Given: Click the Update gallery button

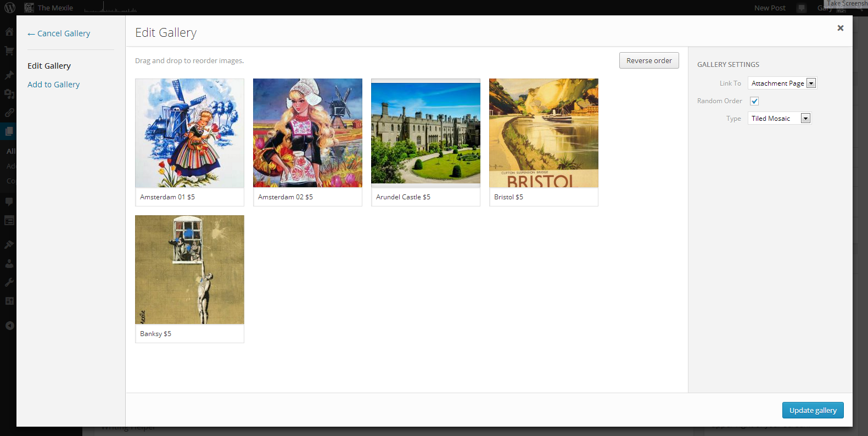Looking at the screenshot, I should (x=813, y=410).
